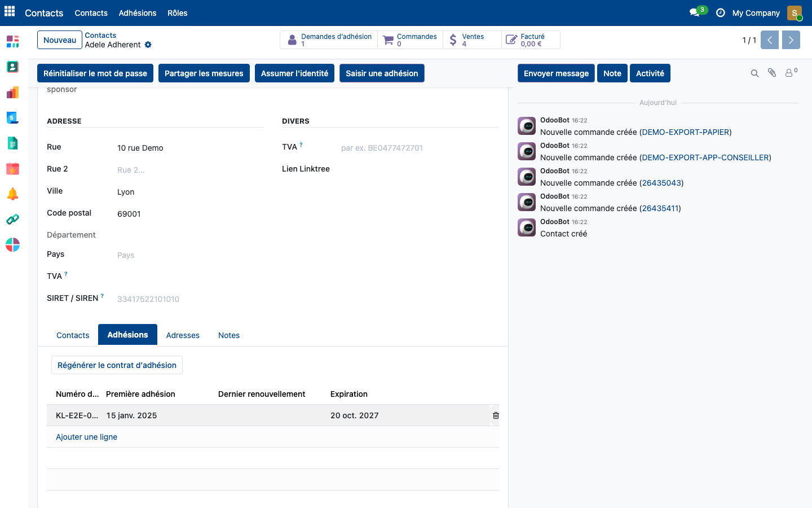Show followers of this contact

[791, 73]
